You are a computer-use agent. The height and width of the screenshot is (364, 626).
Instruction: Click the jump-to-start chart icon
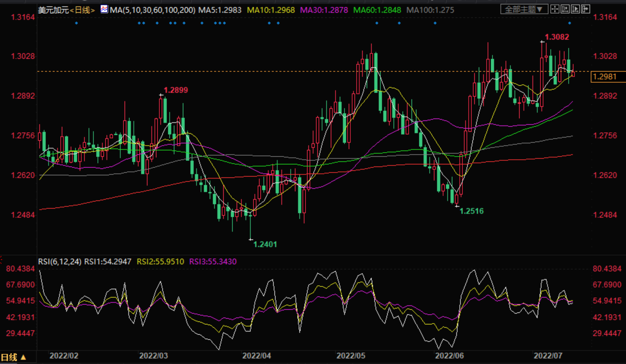coord(565,9)
